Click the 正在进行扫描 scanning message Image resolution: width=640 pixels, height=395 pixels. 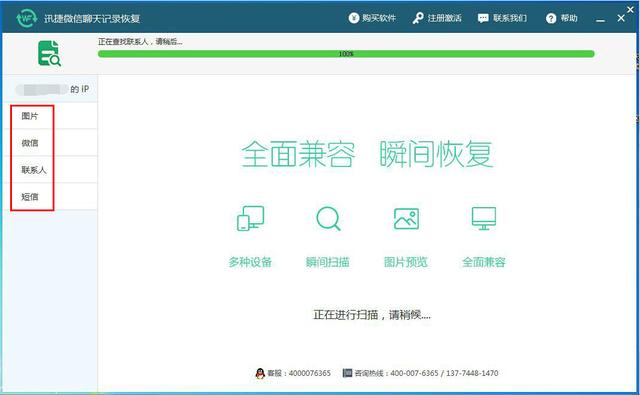point(372,315)
